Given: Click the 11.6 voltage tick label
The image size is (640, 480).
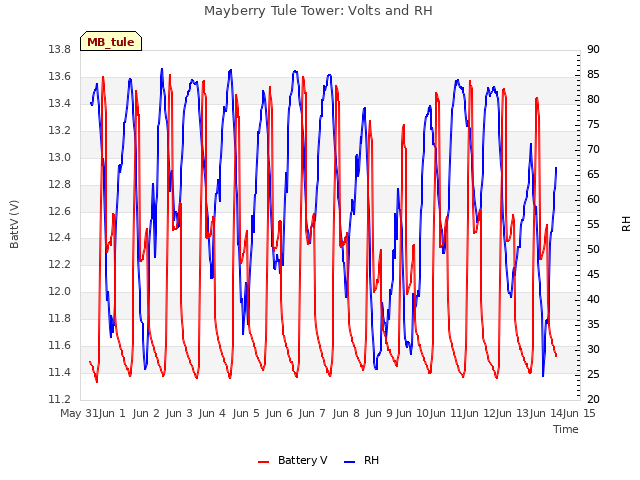Looking at the screenshot, I should click(x=60, y=345).
